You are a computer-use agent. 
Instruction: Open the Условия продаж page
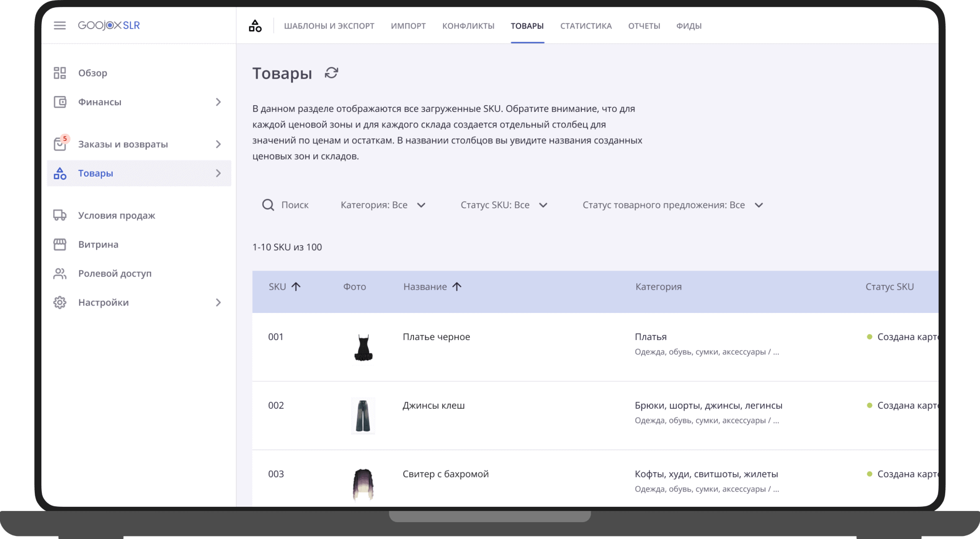pos(116,215)
